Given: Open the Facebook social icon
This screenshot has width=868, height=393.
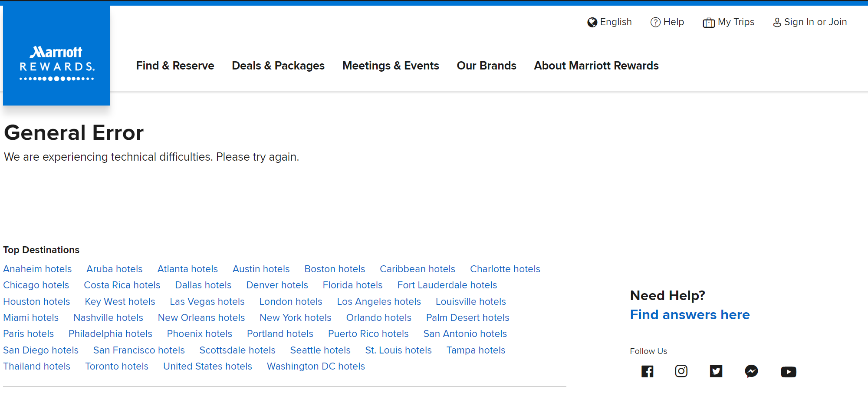Looking at the screenshot, I should tap(647, 371).
